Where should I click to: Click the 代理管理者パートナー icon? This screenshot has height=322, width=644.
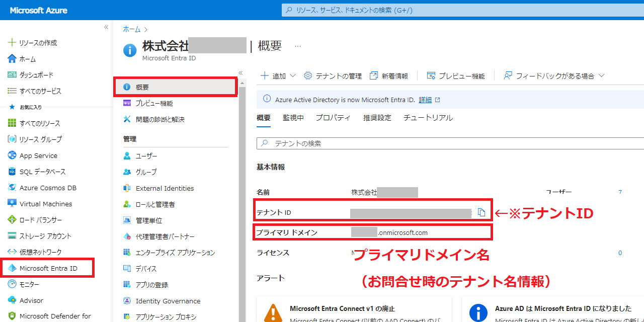[x=127, y=236]
